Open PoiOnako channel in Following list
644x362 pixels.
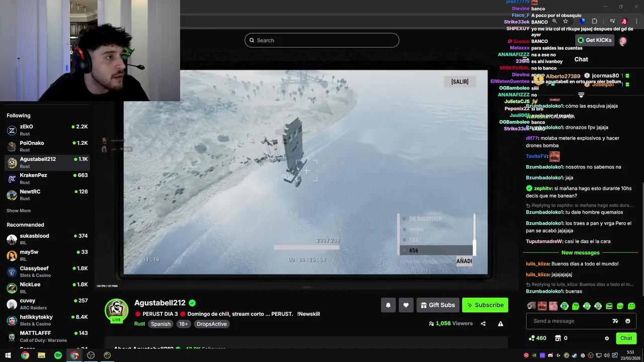[x=47, y=146]
